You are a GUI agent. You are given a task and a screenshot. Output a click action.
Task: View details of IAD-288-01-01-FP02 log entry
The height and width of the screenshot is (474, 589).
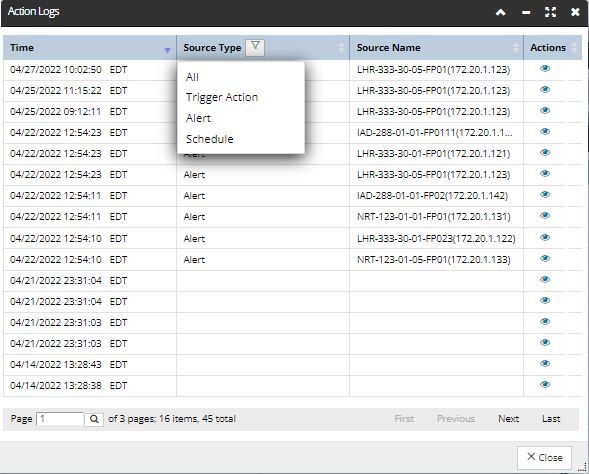point(545,195)
